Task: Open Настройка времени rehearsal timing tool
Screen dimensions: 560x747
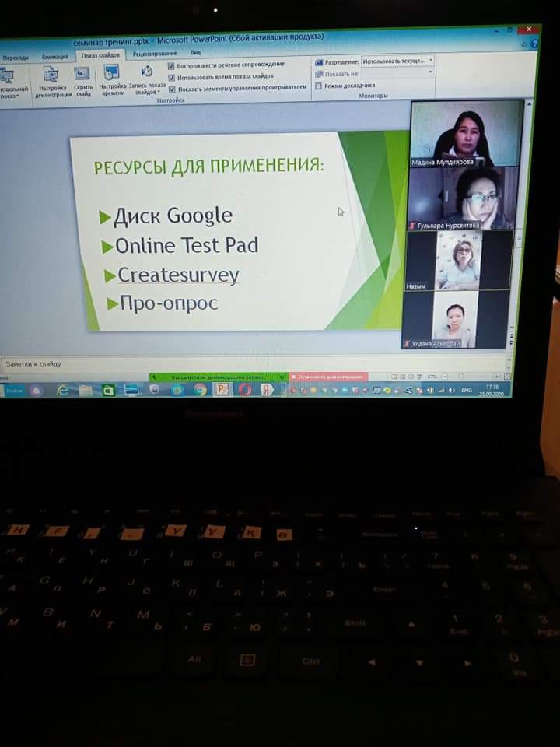Action: click(112, 81)
